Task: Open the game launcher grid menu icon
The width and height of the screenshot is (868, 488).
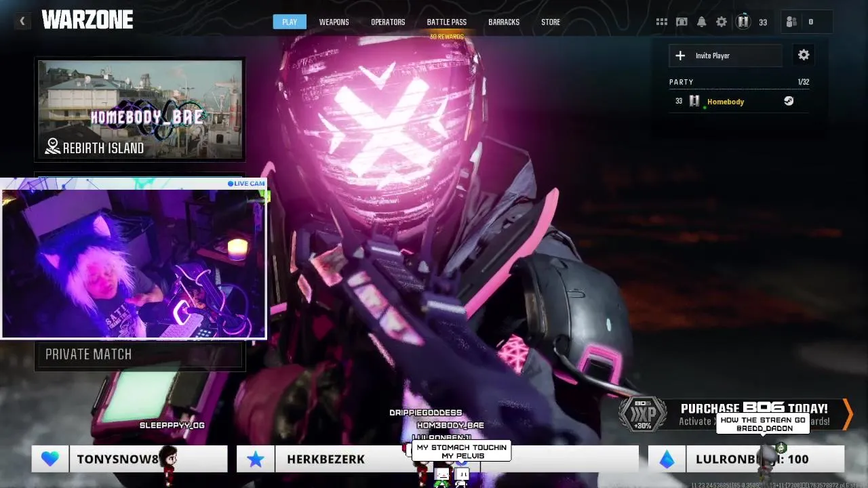Action: 662,22
